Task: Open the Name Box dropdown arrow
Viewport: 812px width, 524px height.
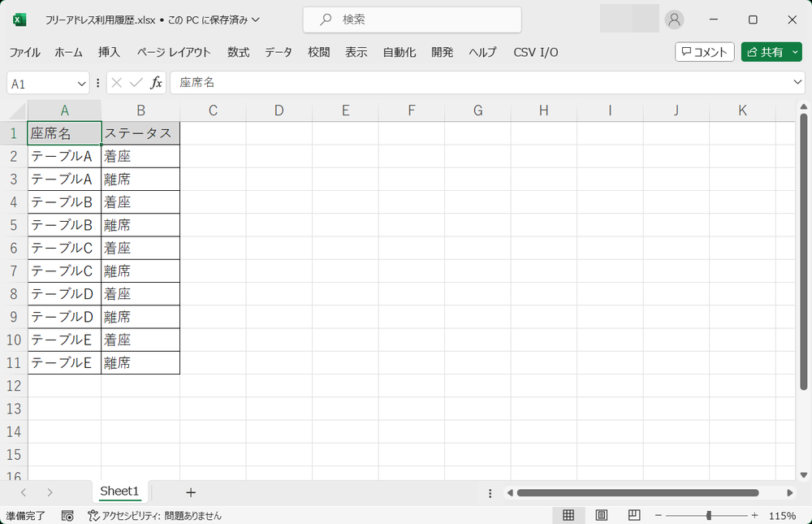Action: 81,84
